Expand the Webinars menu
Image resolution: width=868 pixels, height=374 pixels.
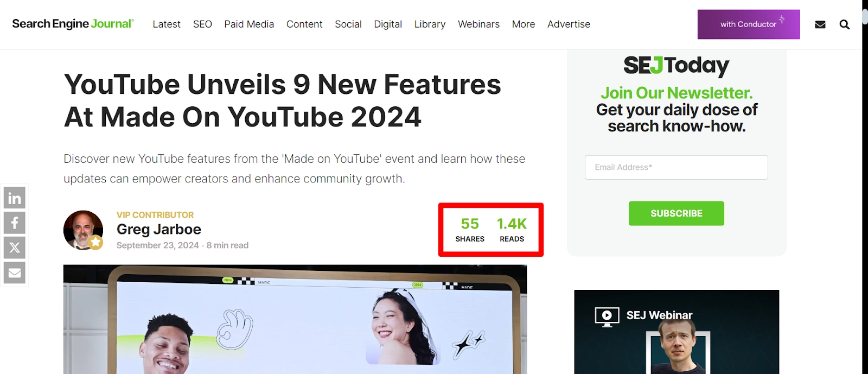tap(478, 24)
